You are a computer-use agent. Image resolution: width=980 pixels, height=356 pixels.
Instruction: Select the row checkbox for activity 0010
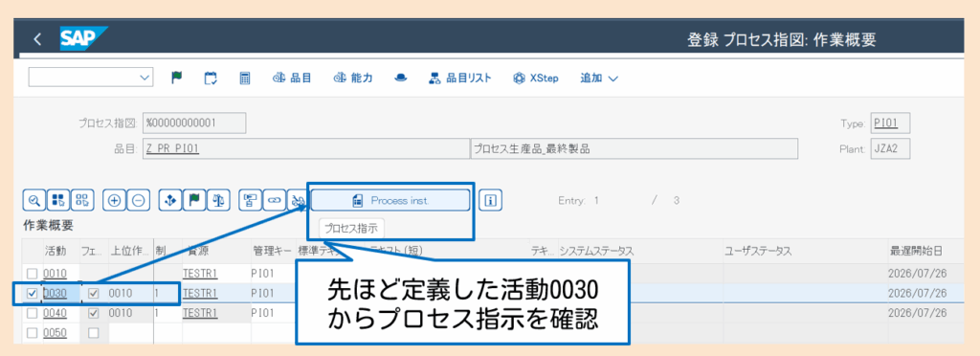point(32,273)
